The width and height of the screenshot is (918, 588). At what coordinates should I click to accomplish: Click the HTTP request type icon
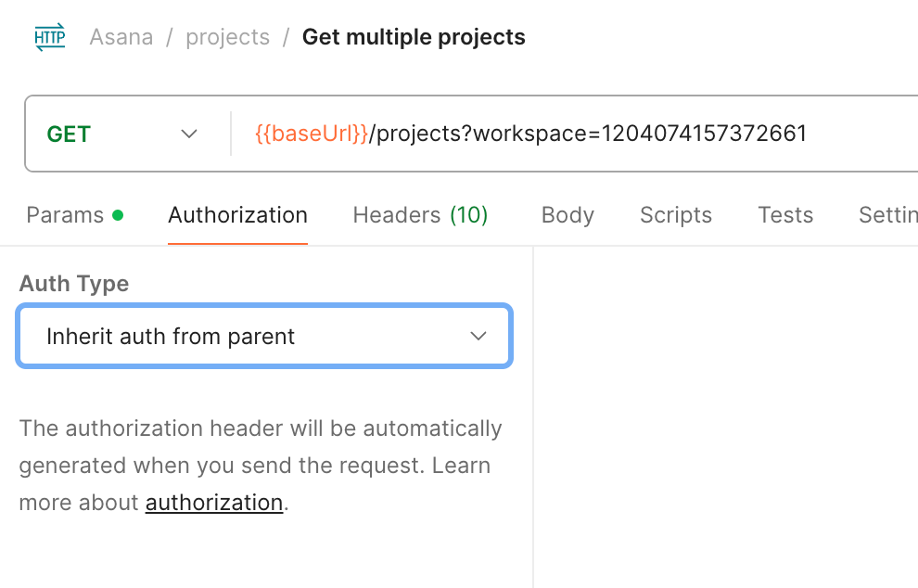coord(50,37)
